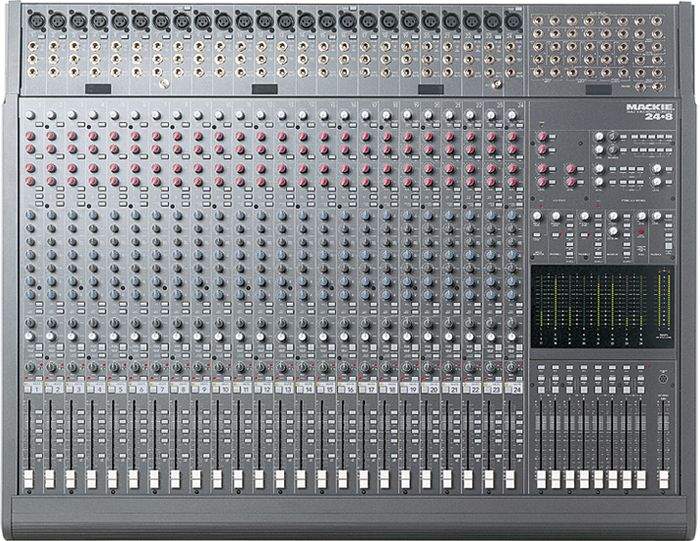Click the channel 9 fader cap
Image resolution: width=700 pixels, height=541 pixels.
pyautogui.click(x=196, y=479)
